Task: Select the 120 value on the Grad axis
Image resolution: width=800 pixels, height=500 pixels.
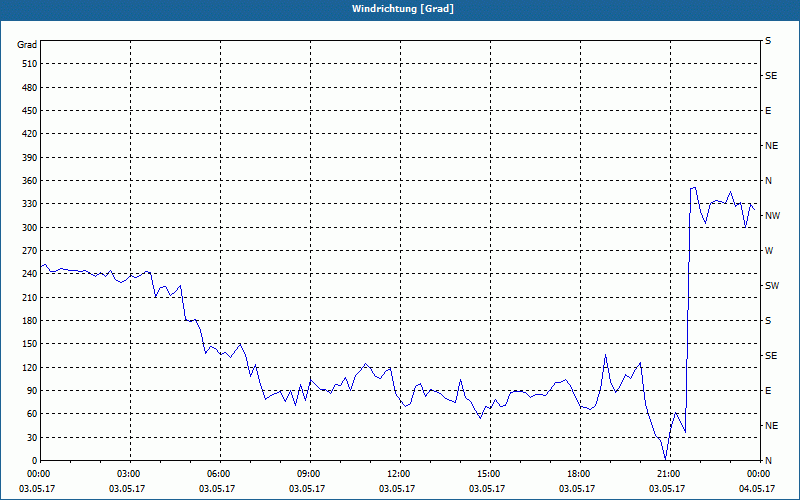Action: pyautogui.click(x=29, y=367)
